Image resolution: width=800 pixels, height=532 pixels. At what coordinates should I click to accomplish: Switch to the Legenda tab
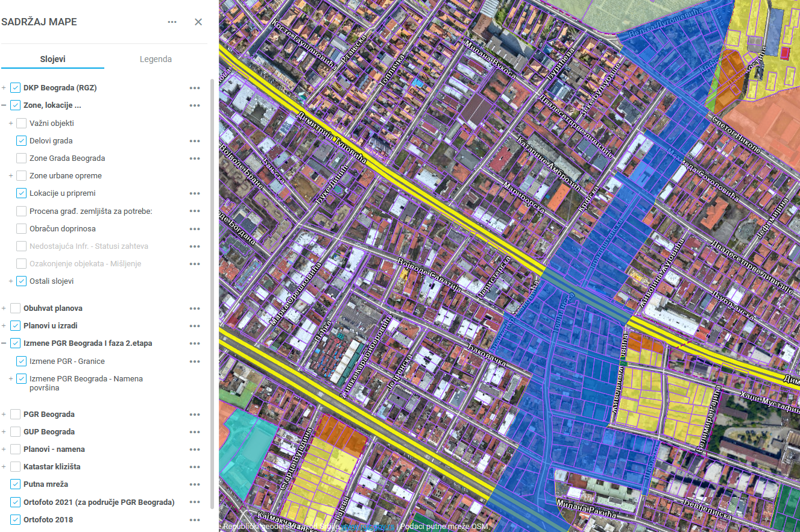click(x=156, y=59)
